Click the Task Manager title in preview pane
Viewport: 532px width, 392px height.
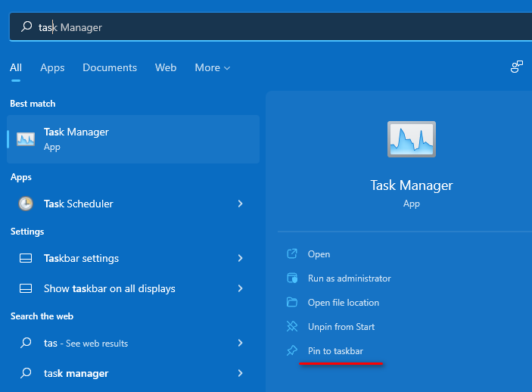tap(412, 185)
